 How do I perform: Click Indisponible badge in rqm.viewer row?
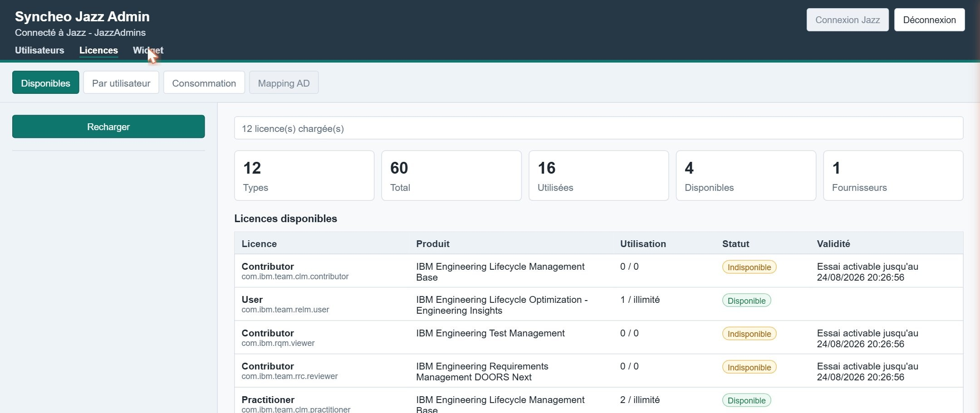pyautogui.click(x=749, y=334)
